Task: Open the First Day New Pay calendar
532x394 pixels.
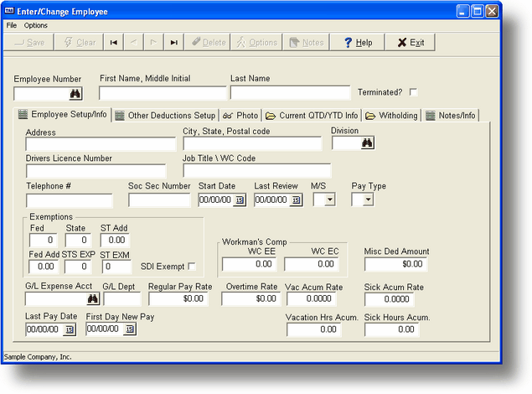Action: [x=130, y=329]
